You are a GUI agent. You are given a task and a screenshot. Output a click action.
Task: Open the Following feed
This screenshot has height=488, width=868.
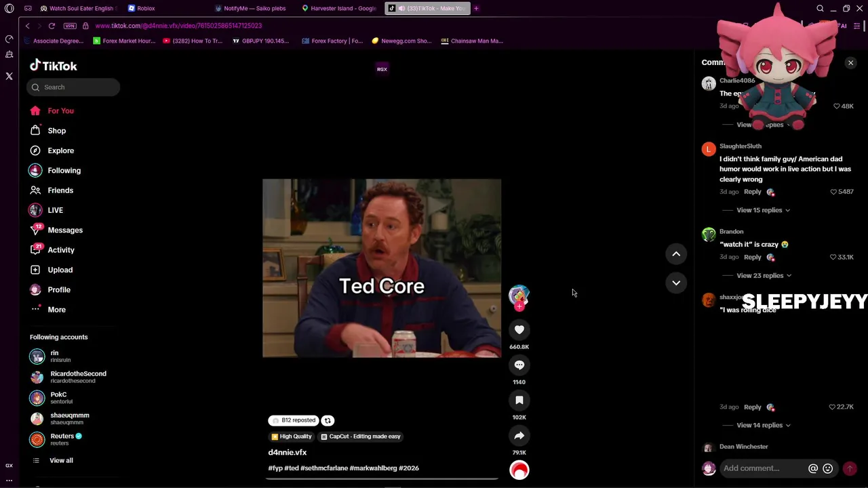coord(64,171)
